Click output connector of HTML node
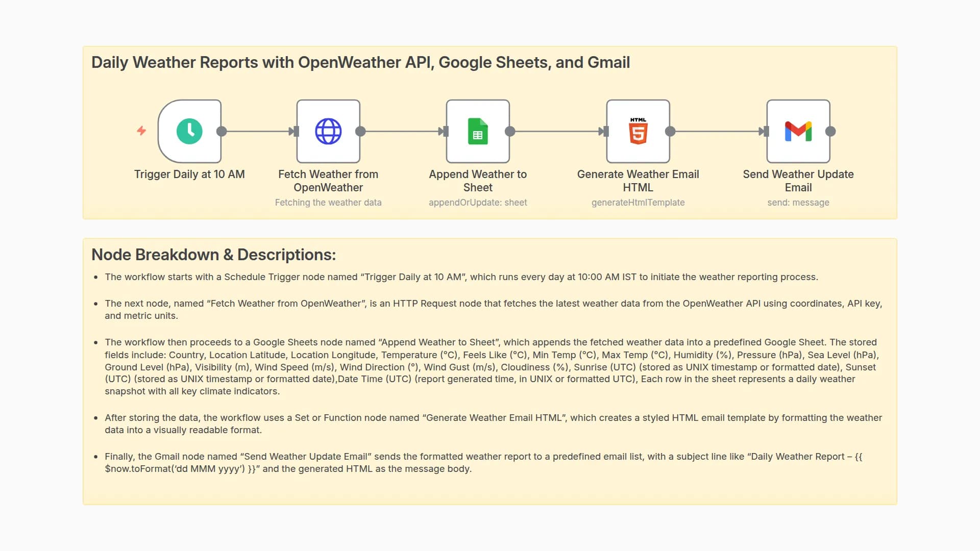 (x=670, y=132)
